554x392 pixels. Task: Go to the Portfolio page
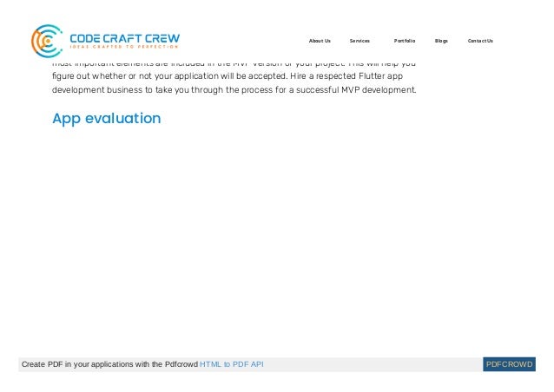405,41
